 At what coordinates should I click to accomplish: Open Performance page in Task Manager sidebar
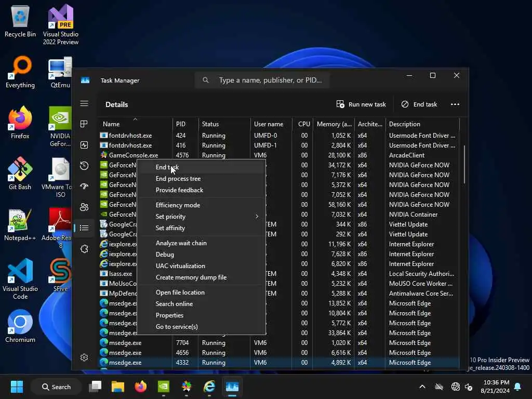click(x=84, y=145)
